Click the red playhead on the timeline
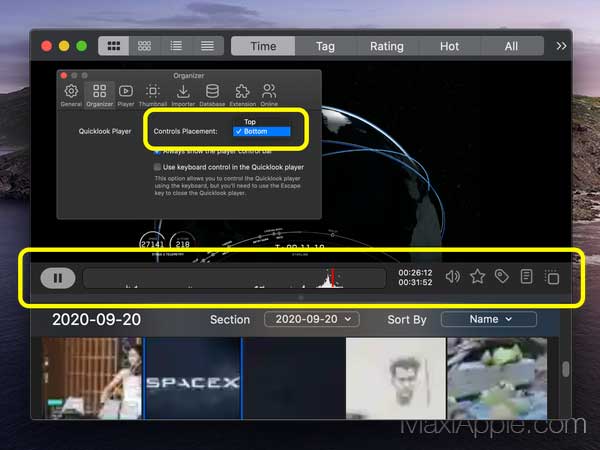This screenshot has height=450, width=600. [x=333, y=277]
